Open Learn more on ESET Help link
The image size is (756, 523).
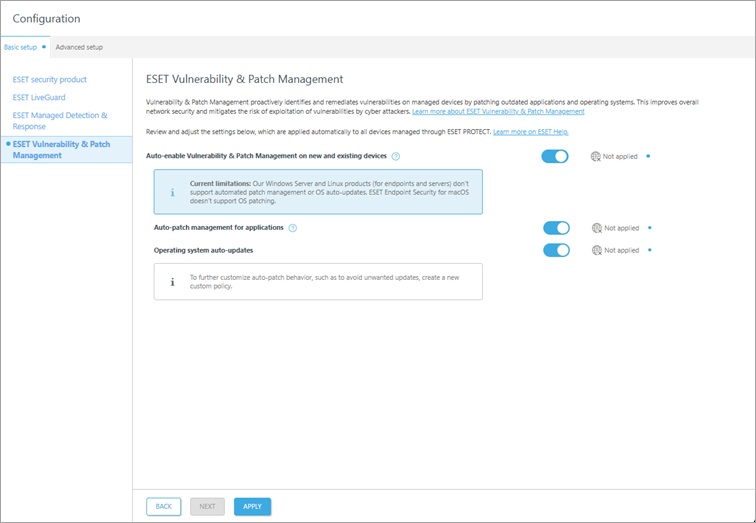point(530,132)
